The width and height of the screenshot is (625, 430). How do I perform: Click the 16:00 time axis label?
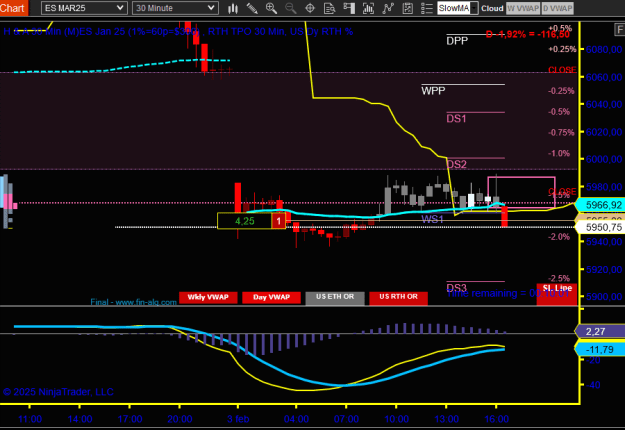496,419
